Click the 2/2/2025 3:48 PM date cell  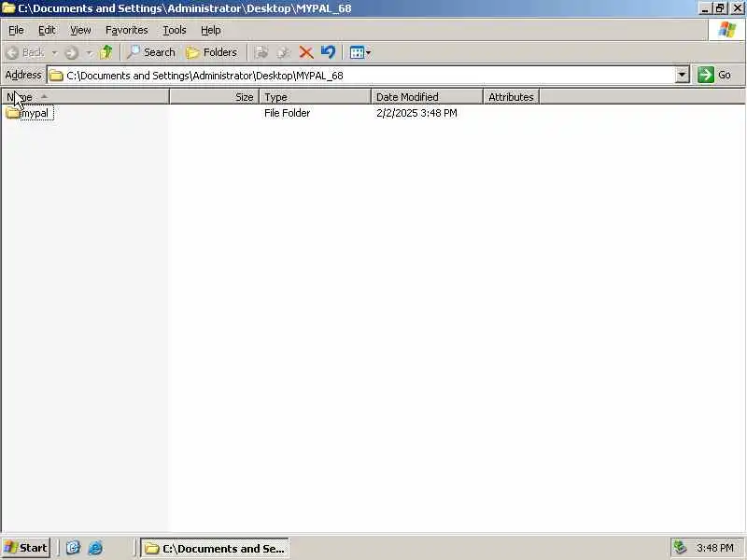coord(416,113)
